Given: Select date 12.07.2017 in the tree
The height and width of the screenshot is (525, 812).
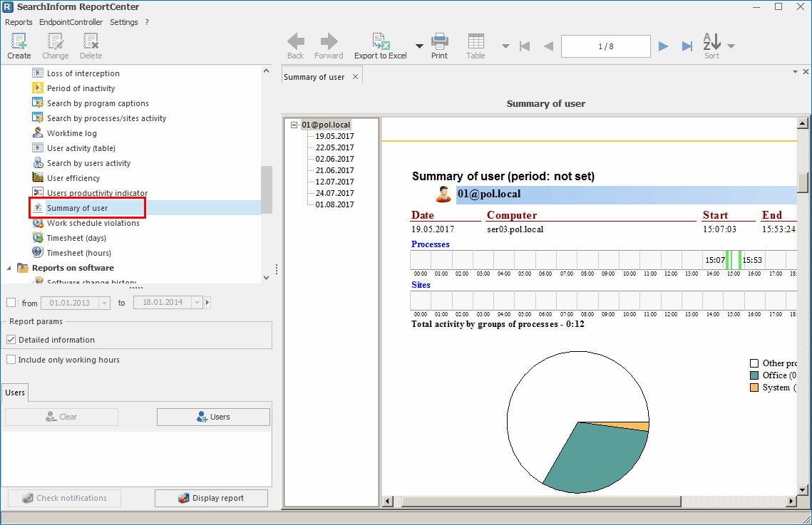Looking at the screenshot, I should (x=334, y=182).
